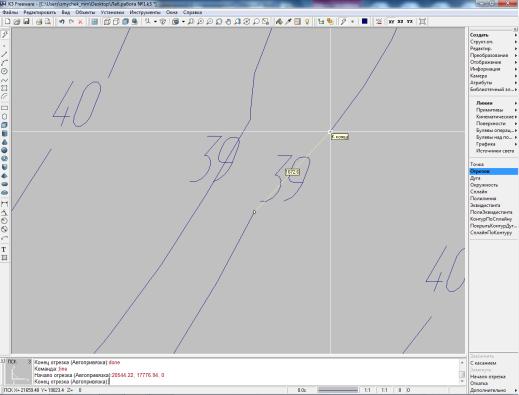
Task: Choose Точка command
Action: pos(477,164)
